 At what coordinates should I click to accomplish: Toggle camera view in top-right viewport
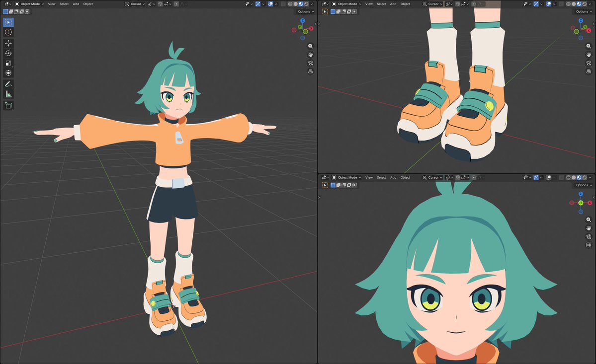[x=589, y=63]
